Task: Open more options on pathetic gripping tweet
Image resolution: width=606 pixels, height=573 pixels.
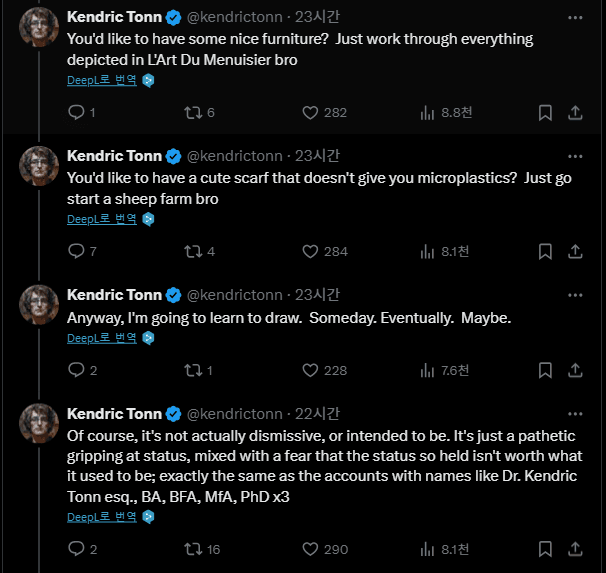Action: click(x=575, y=414)
